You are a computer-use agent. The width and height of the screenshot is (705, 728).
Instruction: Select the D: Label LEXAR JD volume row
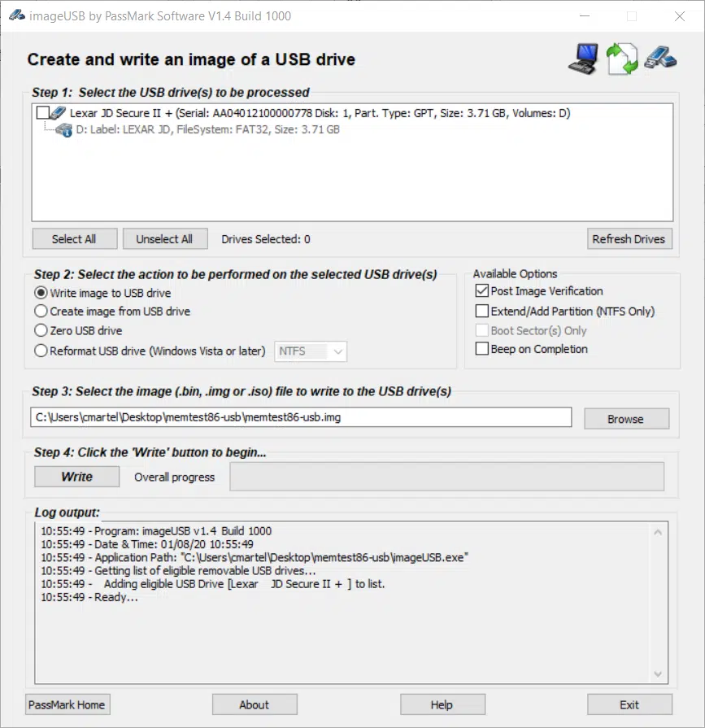(x=208, y=129)
